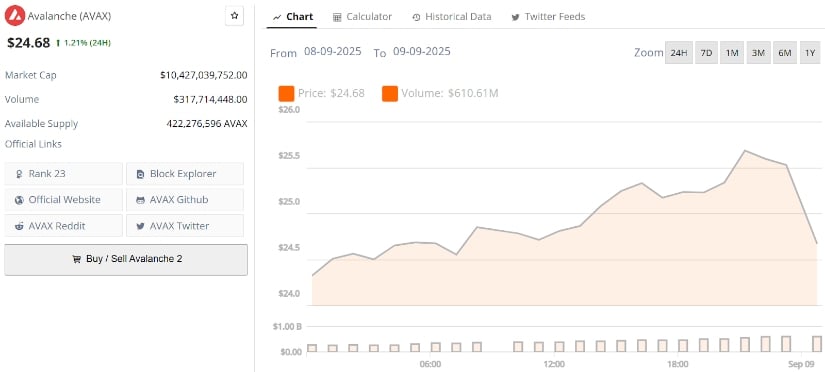
Task: Click the globe icon beside Official Website
Action: point(19,200)
